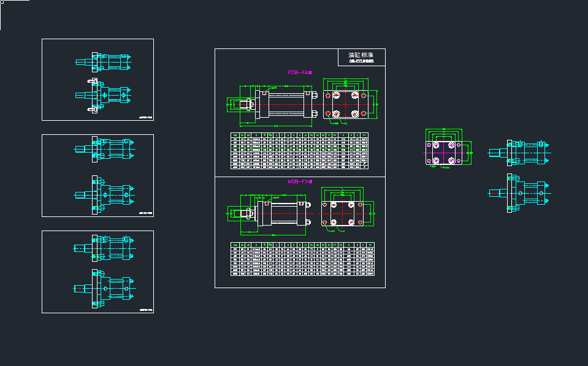Select the OIL CYLINDER title block
The image size is (588, 366).
[362, 58]
